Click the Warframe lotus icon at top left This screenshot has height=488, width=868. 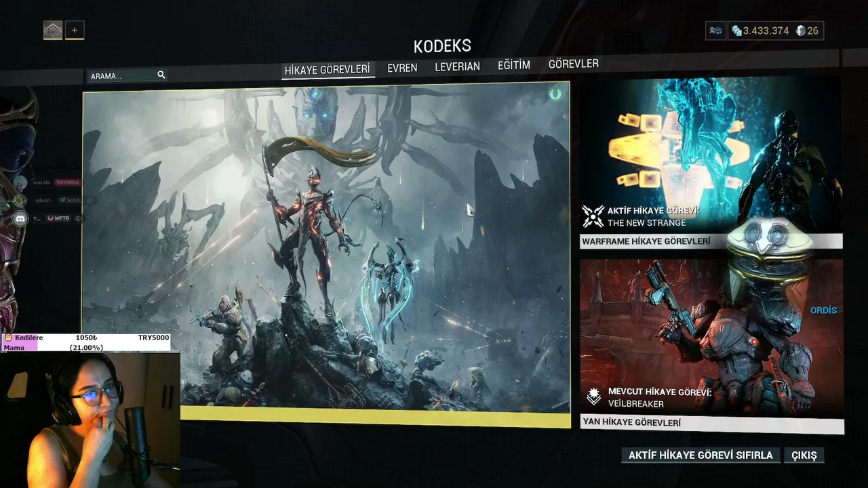click(53, 30)
